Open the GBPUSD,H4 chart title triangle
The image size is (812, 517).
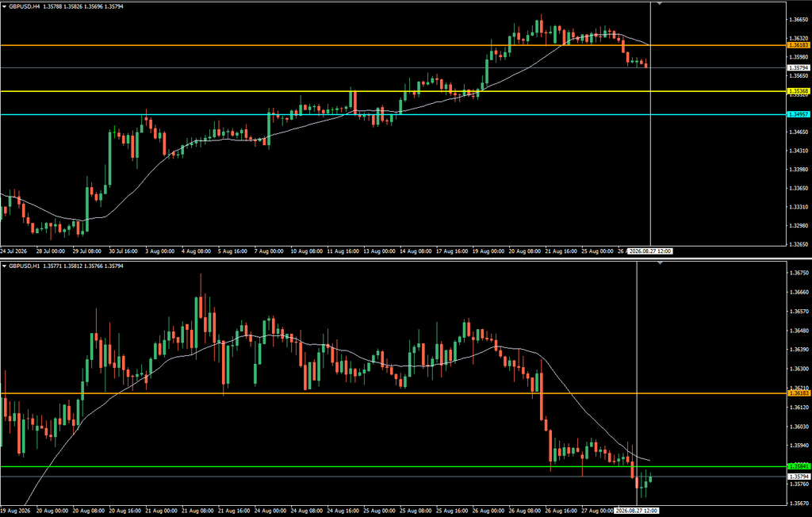click(5, 6)
